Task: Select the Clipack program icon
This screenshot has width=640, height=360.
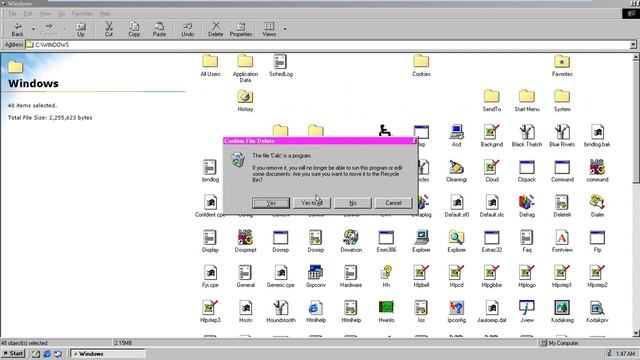Action: tap(527, 171)
